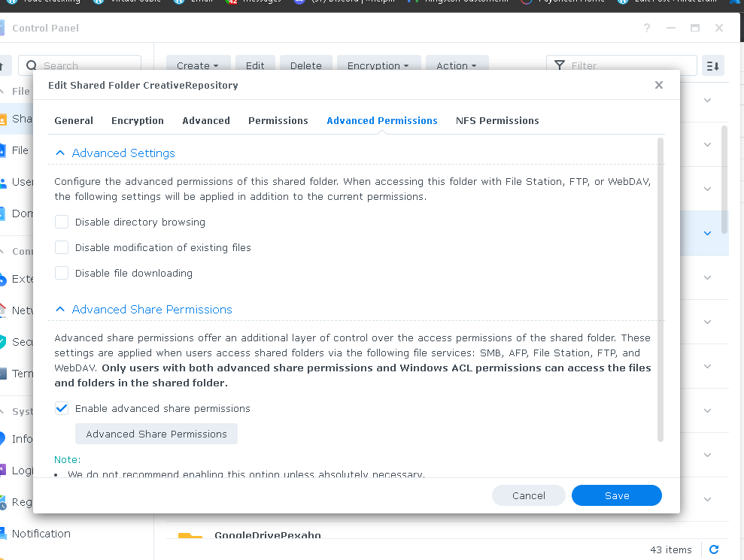Open the Action dropdown menu

tap(457, 65)
